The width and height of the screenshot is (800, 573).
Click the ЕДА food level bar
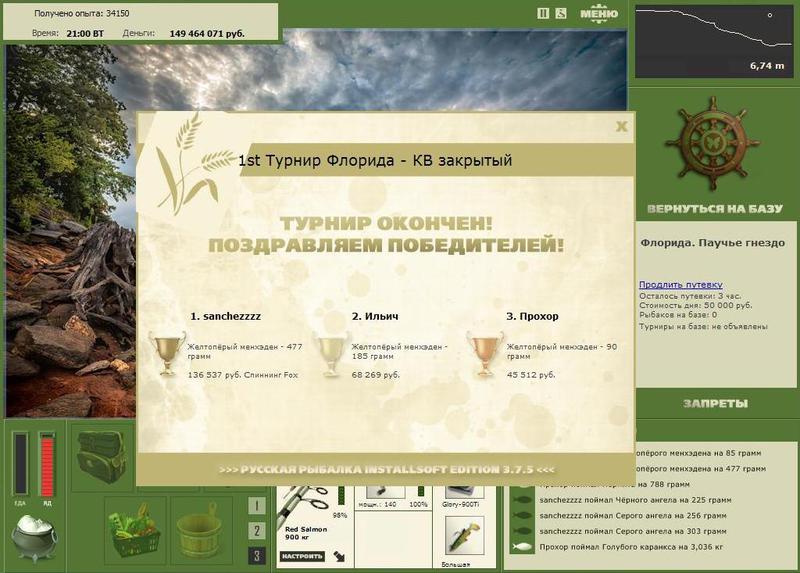point(20,464)
